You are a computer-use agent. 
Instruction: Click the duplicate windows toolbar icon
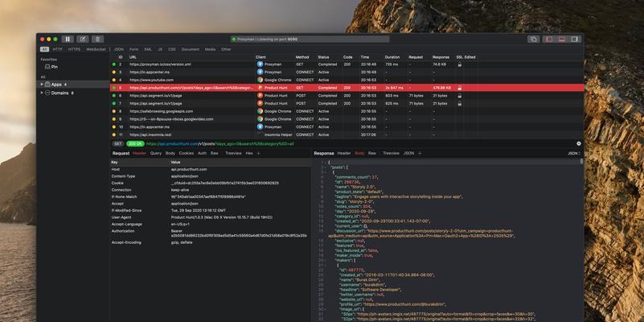534,39
